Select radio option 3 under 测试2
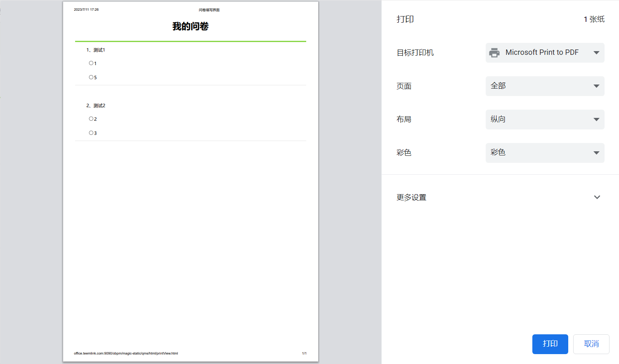The image size is (619, 364). click(91, 133)
